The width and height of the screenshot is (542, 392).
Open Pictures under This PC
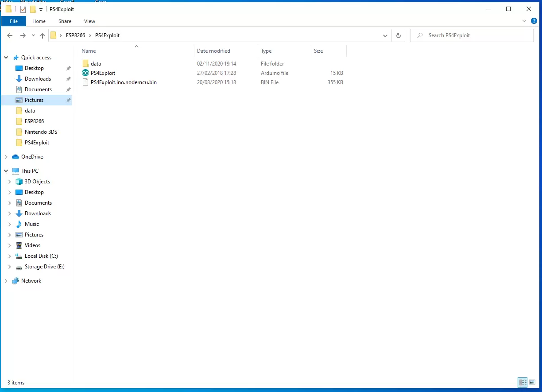point(34,235)
